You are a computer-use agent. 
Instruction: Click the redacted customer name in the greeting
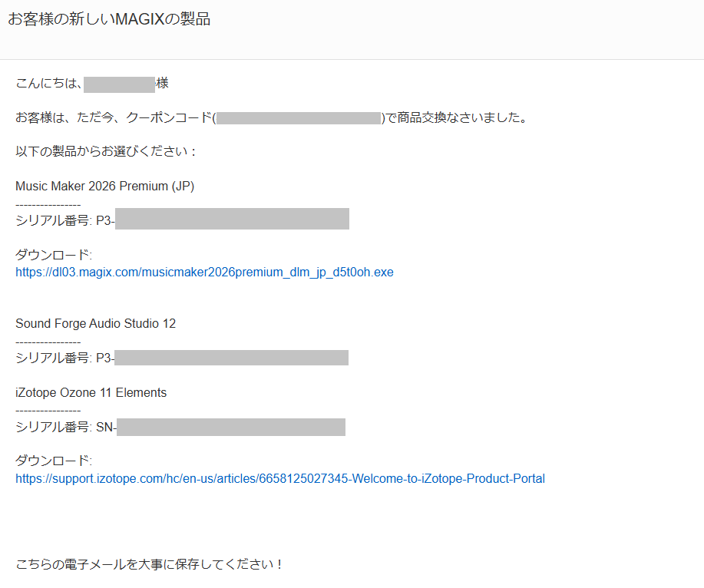point(120,84)
